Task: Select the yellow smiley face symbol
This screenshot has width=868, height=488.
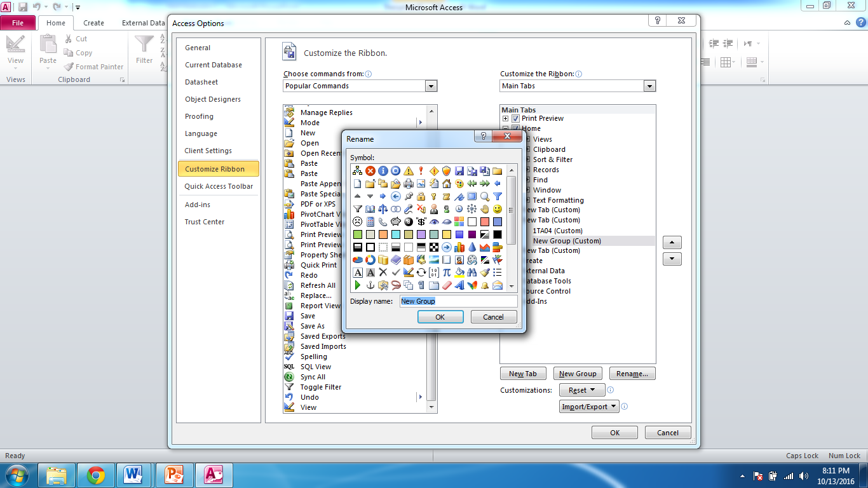Action: pos(497,209)
